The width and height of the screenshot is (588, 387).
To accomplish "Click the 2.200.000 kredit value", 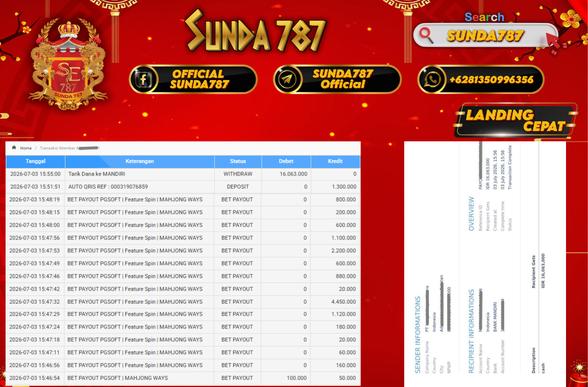I will point(343,251).
